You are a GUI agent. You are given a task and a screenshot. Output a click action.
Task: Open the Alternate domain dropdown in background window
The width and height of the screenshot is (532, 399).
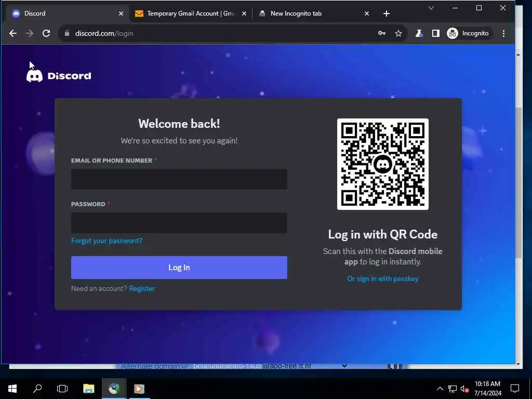(344, 366)
